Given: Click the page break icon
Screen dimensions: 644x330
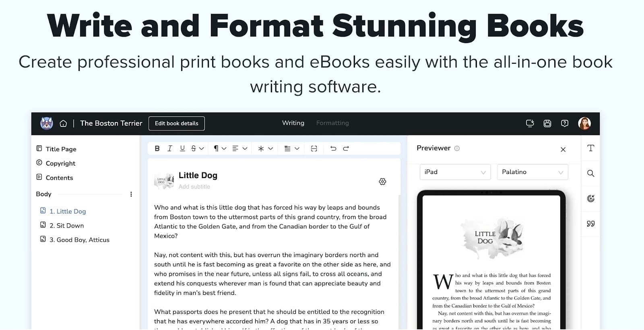Looking at the screenshot, I should pos(314,148).
